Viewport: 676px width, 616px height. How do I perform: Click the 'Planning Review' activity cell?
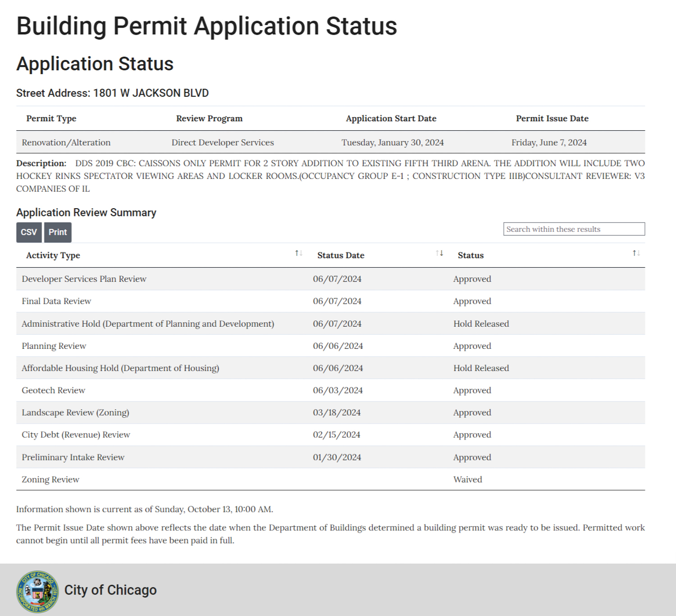pos(54,346)
